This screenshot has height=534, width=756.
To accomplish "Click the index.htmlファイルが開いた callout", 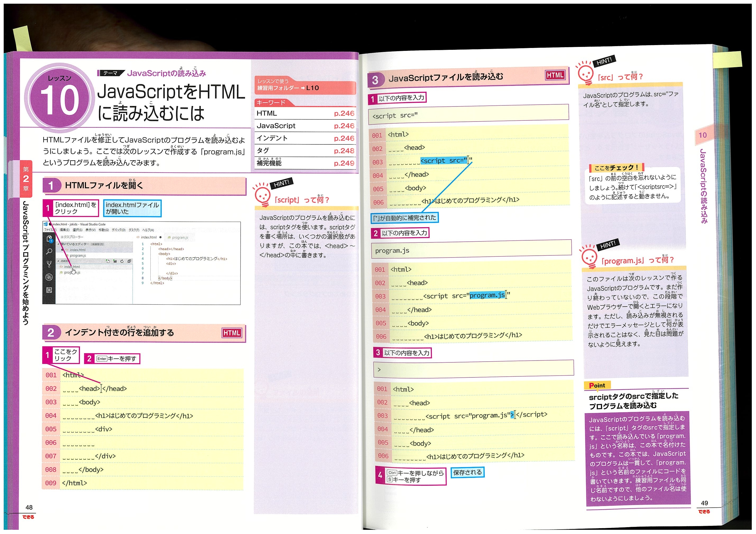I will click(x=132, y=208).
